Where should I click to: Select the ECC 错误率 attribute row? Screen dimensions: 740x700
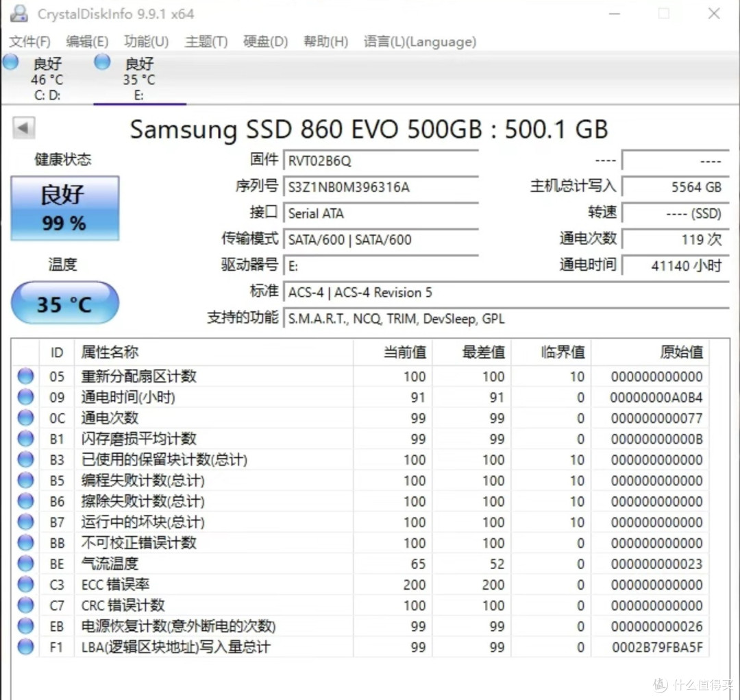[x=360, y=584]
